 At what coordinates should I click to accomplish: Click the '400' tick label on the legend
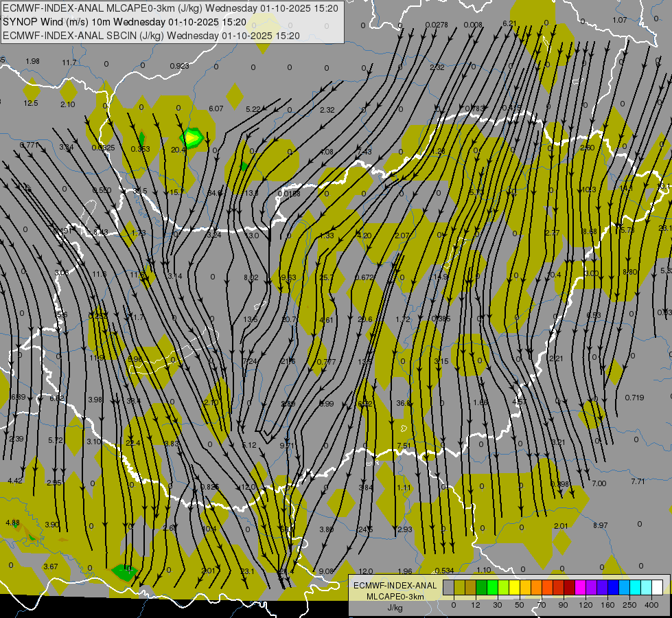click(651, 605)
